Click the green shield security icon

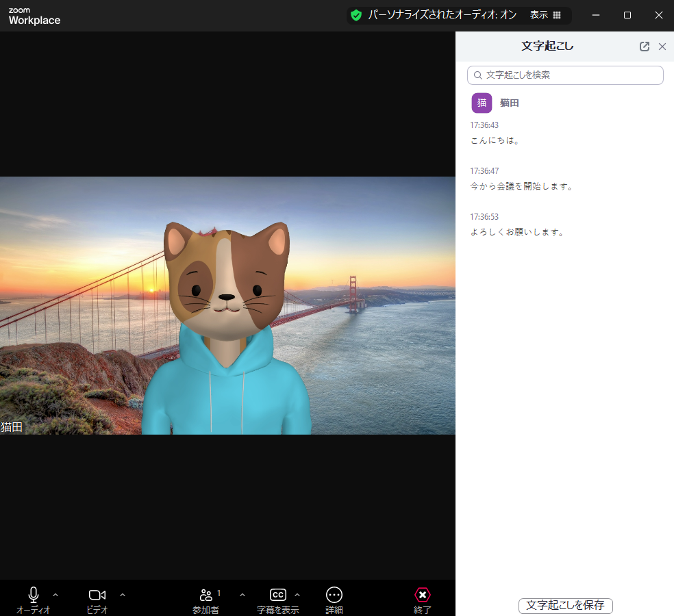(x=356, y=16)
